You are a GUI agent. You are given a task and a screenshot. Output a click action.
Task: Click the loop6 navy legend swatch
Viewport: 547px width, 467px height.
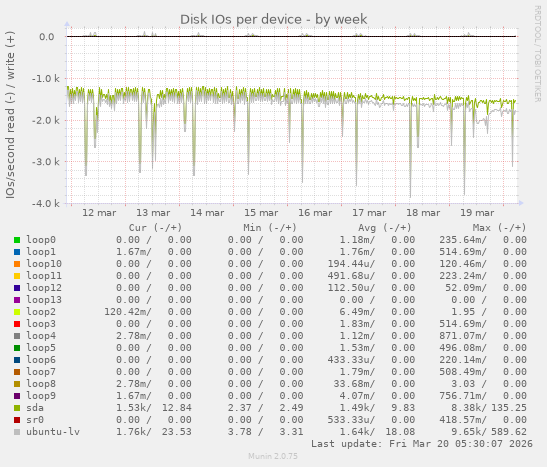point(17,360)
